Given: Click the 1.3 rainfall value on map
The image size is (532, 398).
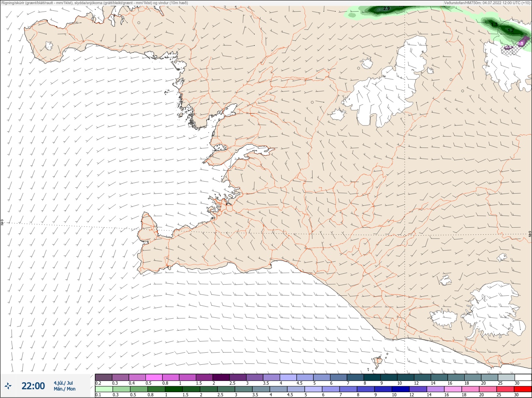Looking at the screenshot, I should tap(494, 25).
